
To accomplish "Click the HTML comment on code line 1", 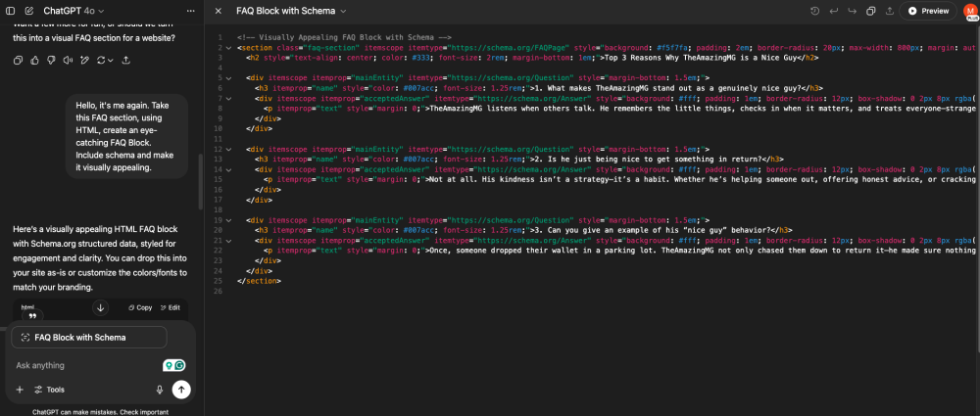I will (x=344, y=37).
